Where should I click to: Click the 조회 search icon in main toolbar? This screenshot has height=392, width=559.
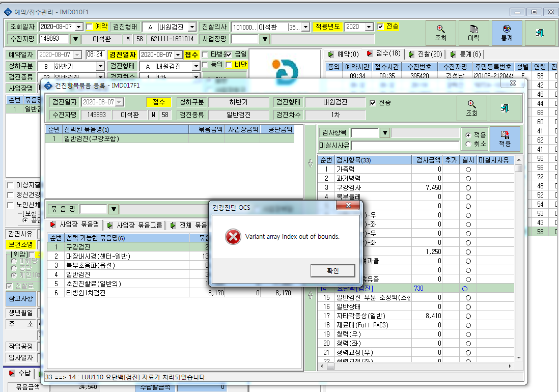click(x=441, y=33)
